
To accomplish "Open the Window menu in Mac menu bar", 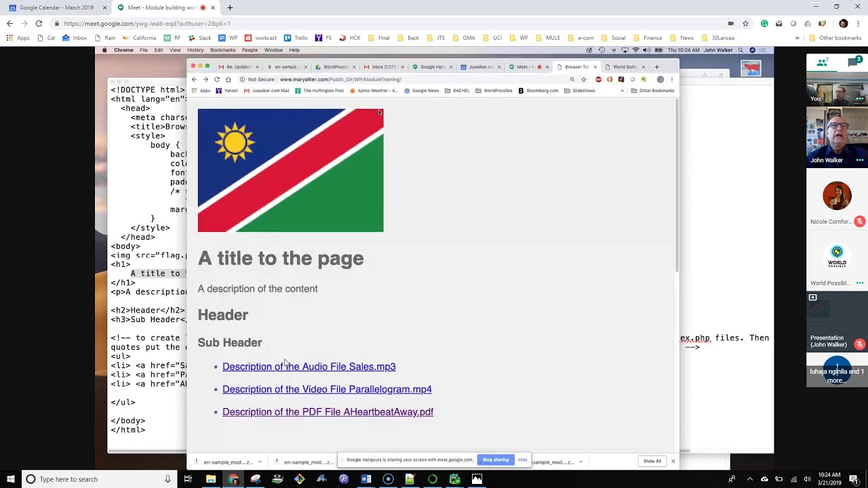I will point(273,50).
